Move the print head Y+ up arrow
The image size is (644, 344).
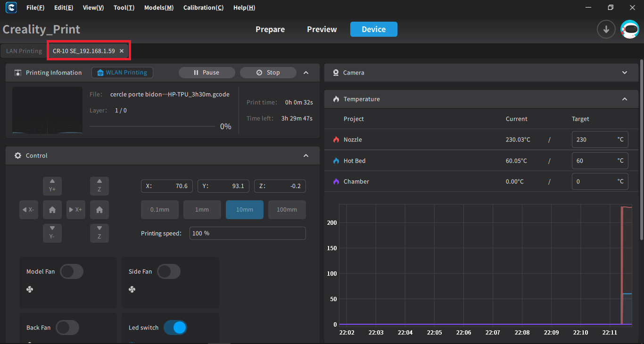(x=52, y=186)
